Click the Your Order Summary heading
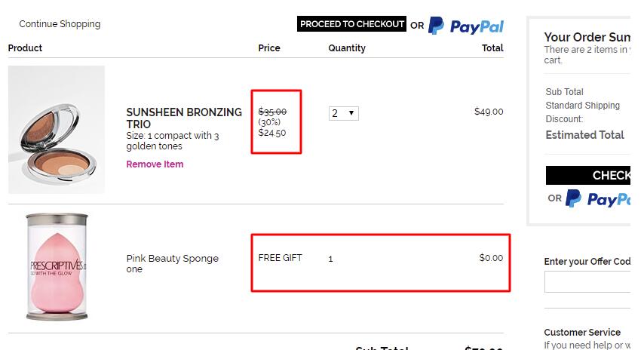The width and height of the screenshot is (644, 350). click(x=587, y=37)
